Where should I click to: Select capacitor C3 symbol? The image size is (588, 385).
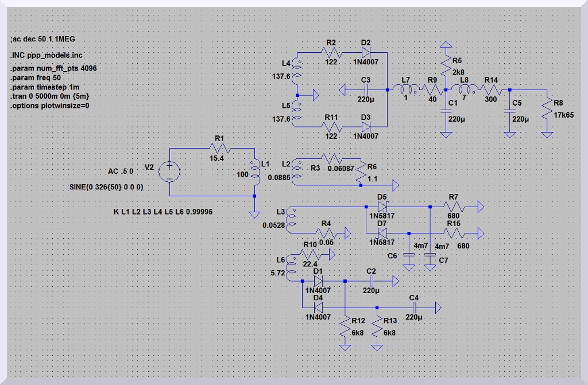coord(365,90)
